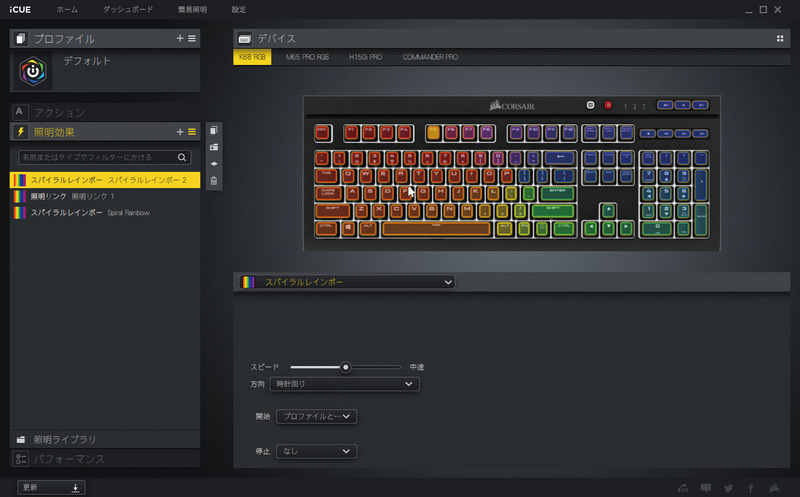Add a new profile with the plus icon
Screen dimensions: 800x497
coord(180,38)
